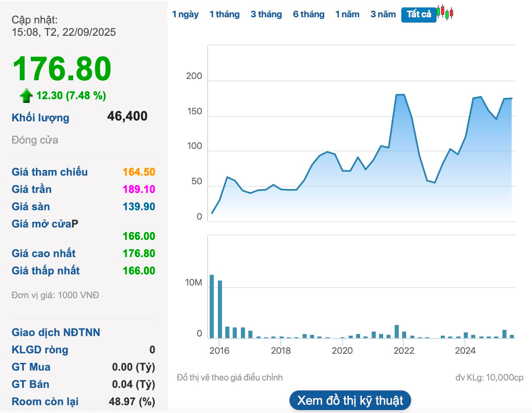Open the Giá tham chiếu label
This screenshot has height=413, width=532.
point(49,172)
